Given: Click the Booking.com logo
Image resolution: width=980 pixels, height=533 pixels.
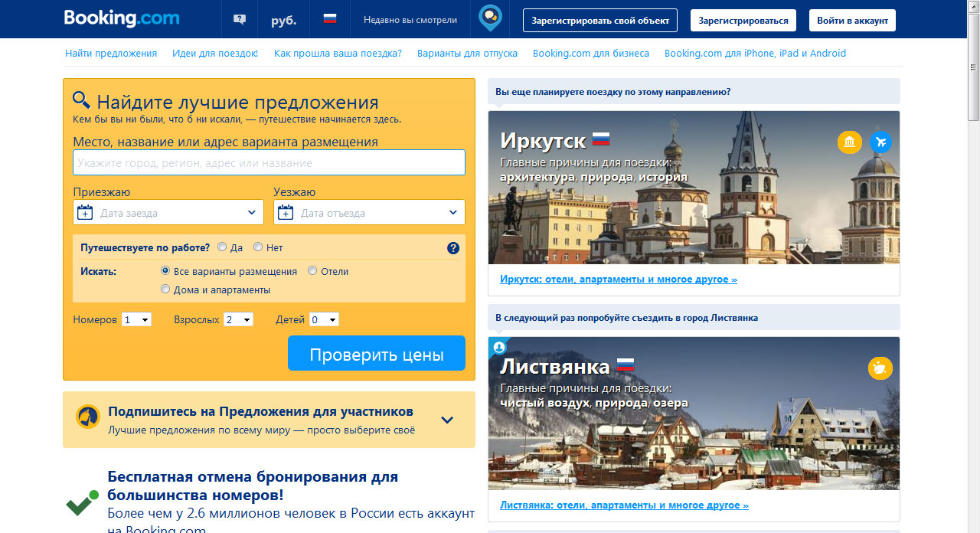Looking at the screenshot, I should pyautogui.click(x=121, y=18).
